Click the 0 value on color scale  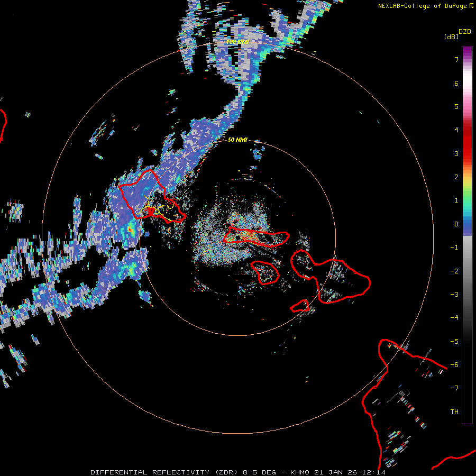pyautogui.click(x=456, y=224)
